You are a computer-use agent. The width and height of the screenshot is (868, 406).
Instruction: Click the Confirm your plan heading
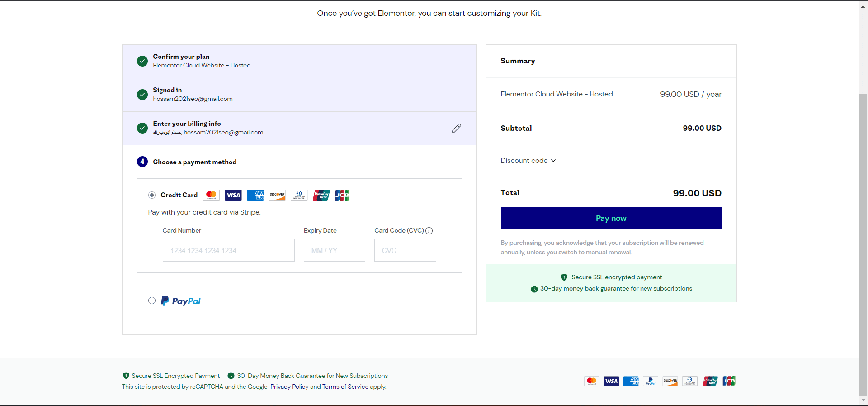click(x=181, y=57)
